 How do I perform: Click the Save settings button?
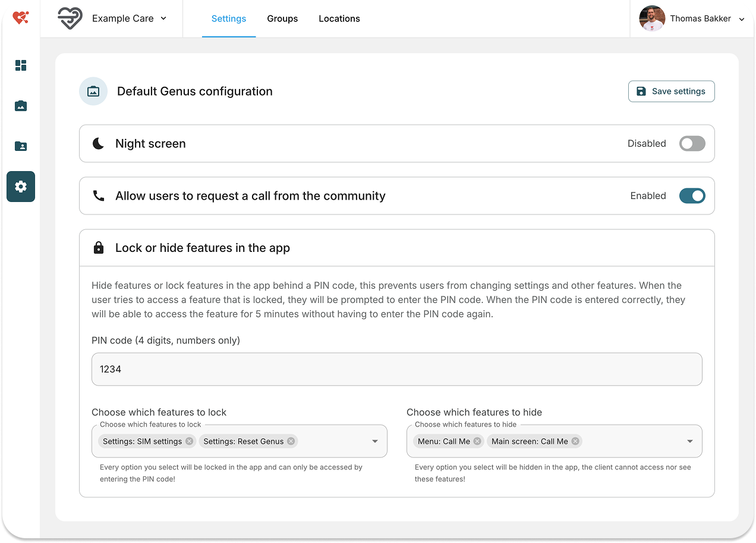671,91
